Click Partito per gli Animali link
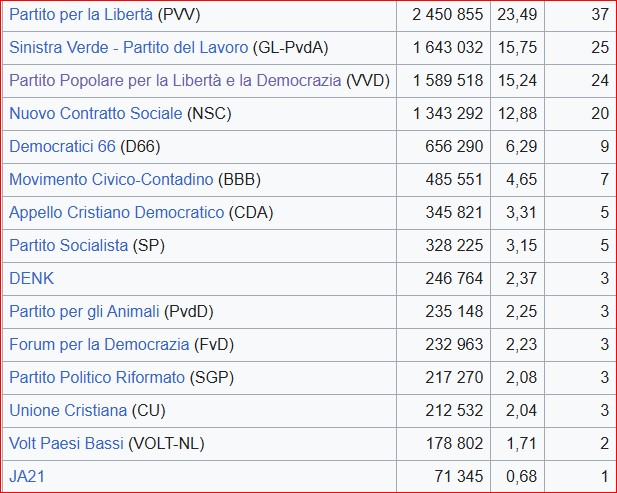Screen dimensions: 617x493 tap(84, 312)
